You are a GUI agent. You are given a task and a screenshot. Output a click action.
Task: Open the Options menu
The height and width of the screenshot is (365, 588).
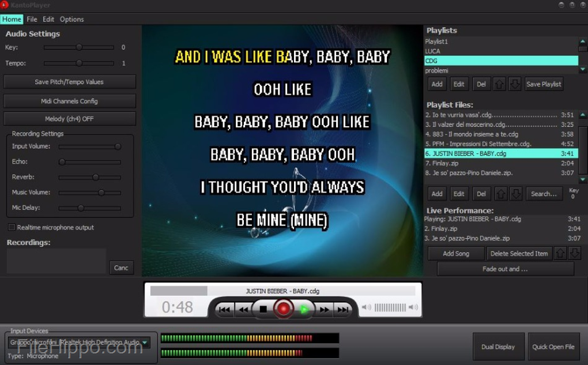pos(71,19)
